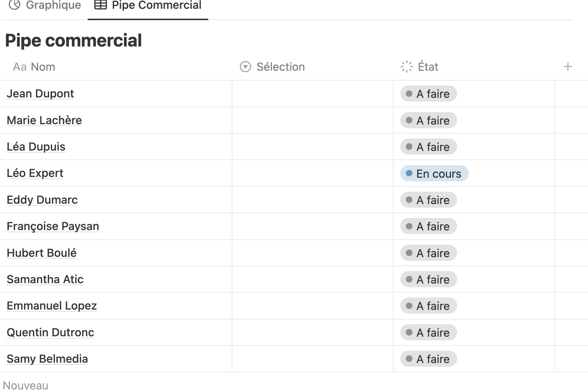Open the Marie Lachère page
Screen dimensions: 588x392
point(44,120)
